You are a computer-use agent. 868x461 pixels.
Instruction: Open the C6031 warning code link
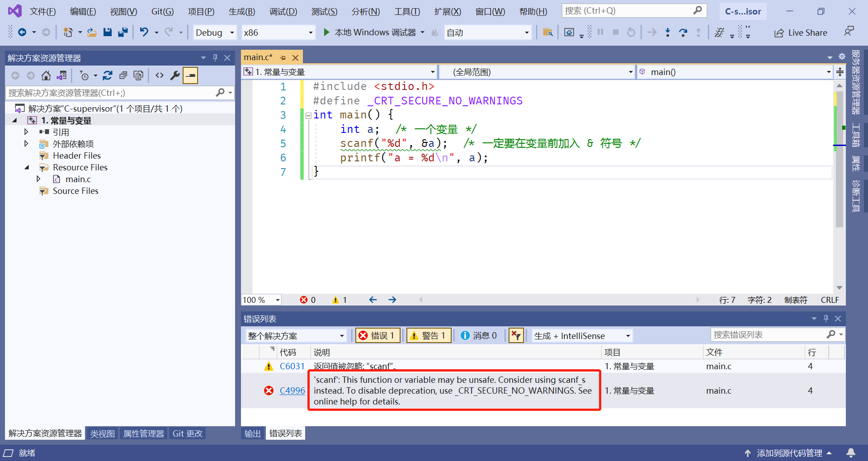(292, 366)
